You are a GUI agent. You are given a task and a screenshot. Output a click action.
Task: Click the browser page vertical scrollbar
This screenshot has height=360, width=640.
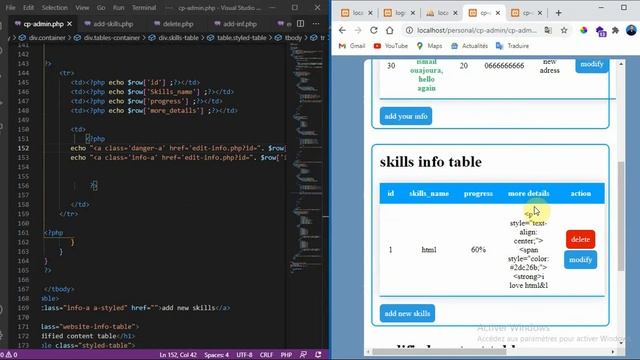pyautogui.click(x=621, y=216)
